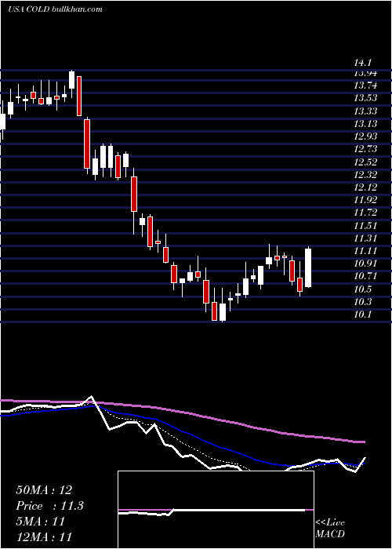Click the '12MA : 11' readout
Image resolution: width=392 pixels, height=549 pixels.
point(44,536)
